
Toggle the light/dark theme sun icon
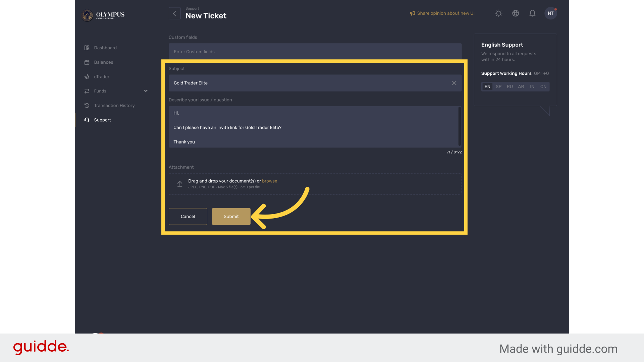[x=499, y=13]
